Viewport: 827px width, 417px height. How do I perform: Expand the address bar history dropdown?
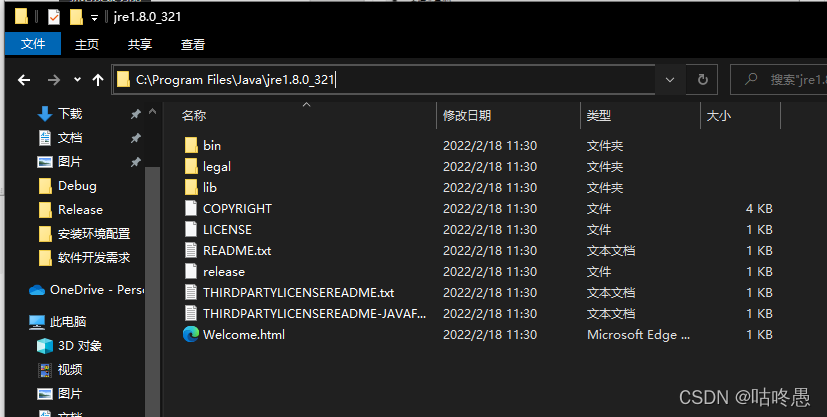pyautogui.click(x=670, y=80)
